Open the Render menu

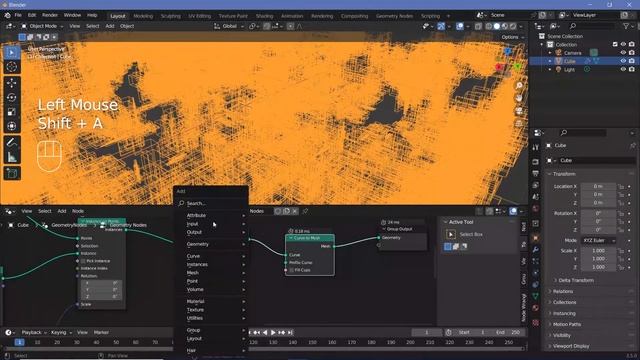pos(50,15)
